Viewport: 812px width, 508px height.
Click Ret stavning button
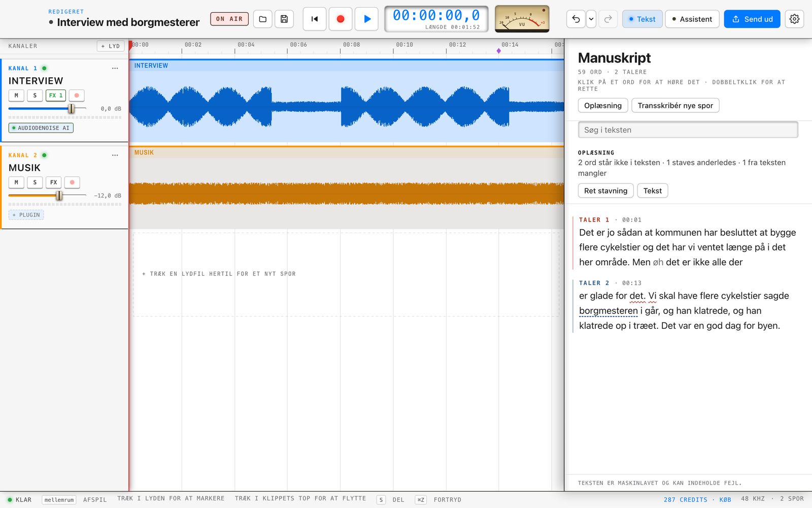(x=605, y=191)
